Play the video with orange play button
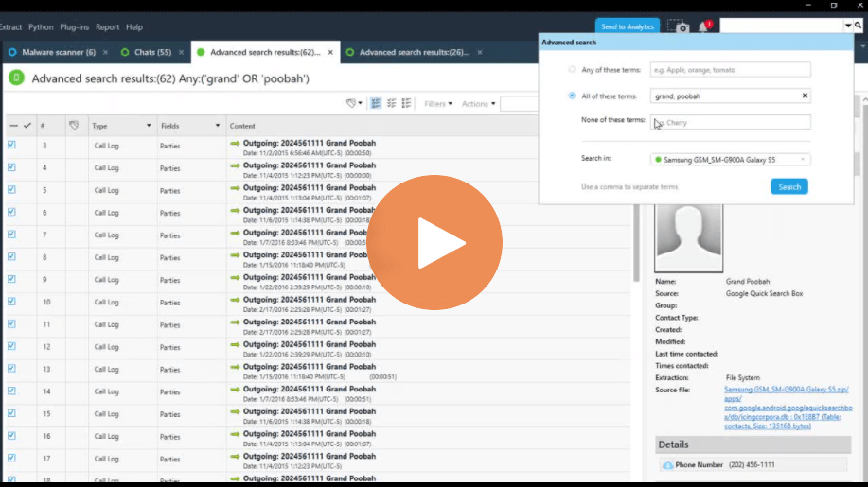The height and width of the screenshot is (487, 868). tap(434, 243)
